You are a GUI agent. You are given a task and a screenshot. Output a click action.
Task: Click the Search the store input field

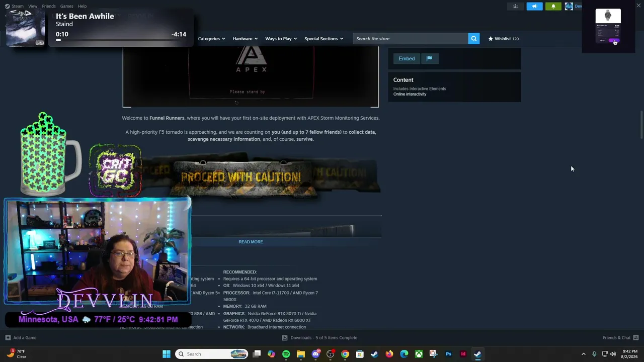pyautogui.click(x=410, y=39)
